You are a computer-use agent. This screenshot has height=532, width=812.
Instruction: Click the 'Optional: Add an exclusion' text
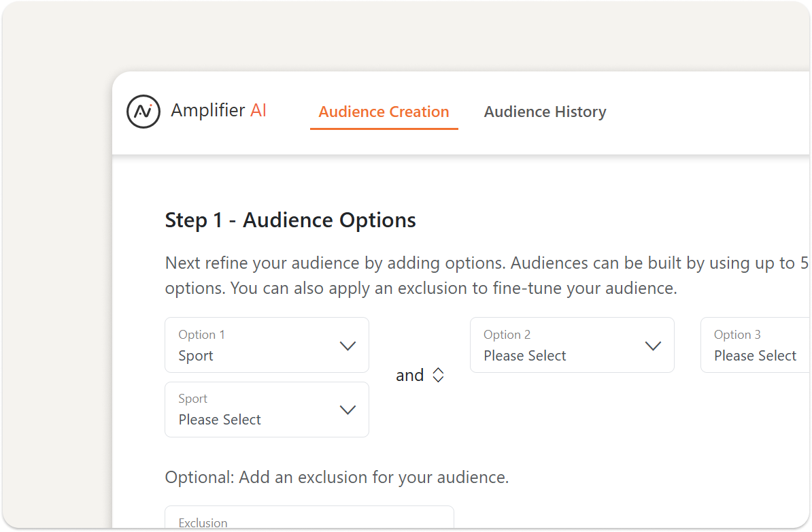[x=337, y=477]
